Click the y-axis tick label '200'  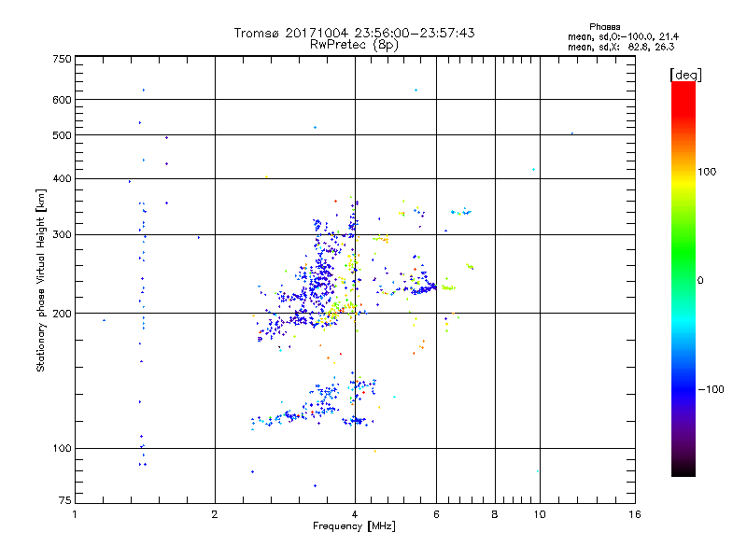pyautogui.click(x=62, y=314)
